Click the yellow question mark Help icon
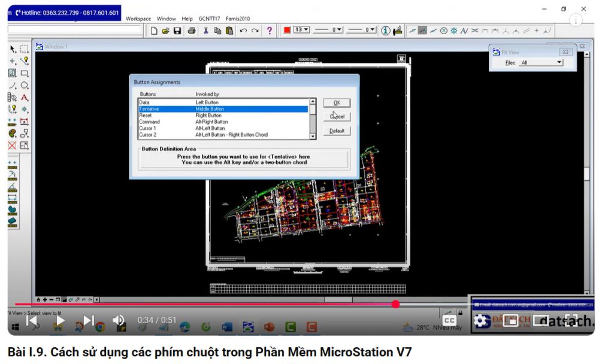The image size is (599, 364). click(x=270, y=31)
